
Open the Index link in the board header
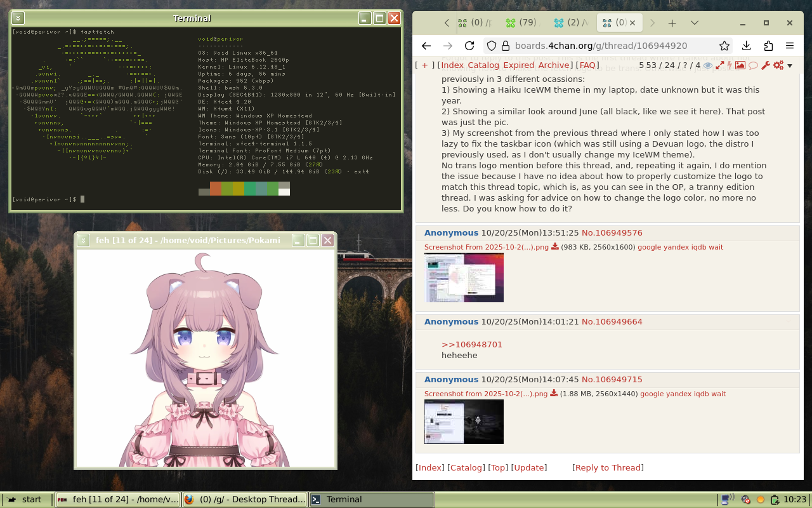pos(452,65)
